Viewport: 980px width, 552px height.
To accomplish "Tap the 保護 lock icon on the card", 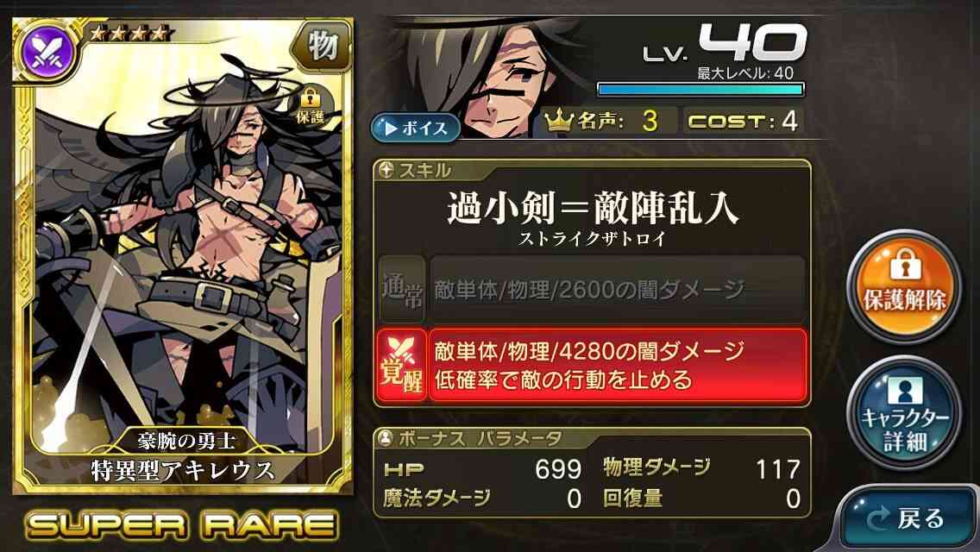I will click(311, 106).
